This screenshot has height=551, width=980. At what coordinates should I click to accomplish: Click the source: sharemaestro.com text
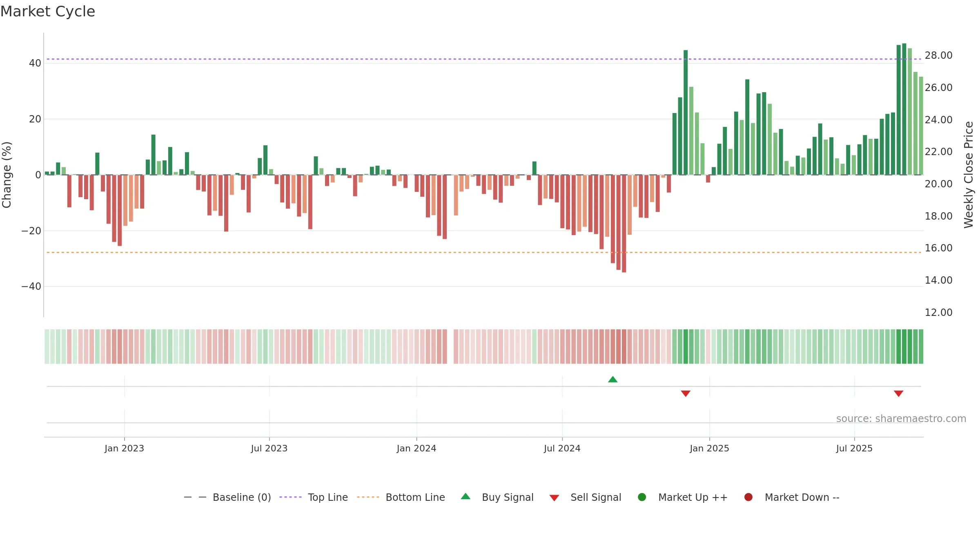(x=901, y=418)
